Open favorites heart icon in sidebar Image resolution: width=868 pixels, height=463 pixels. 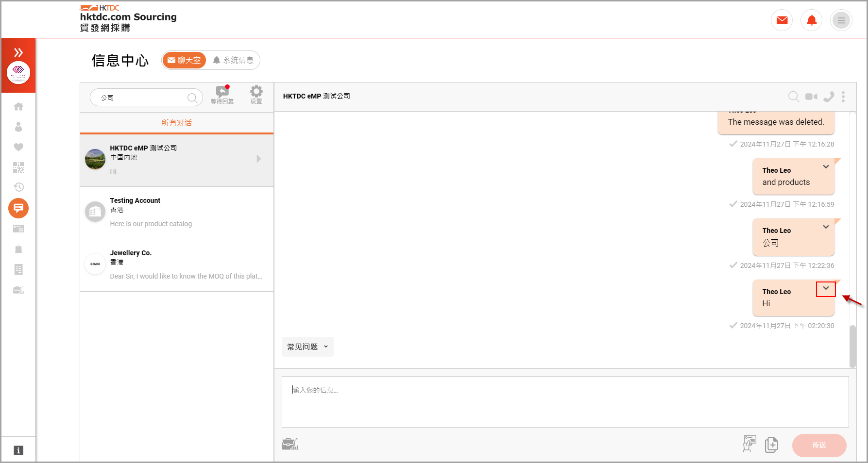click(18, 147)
